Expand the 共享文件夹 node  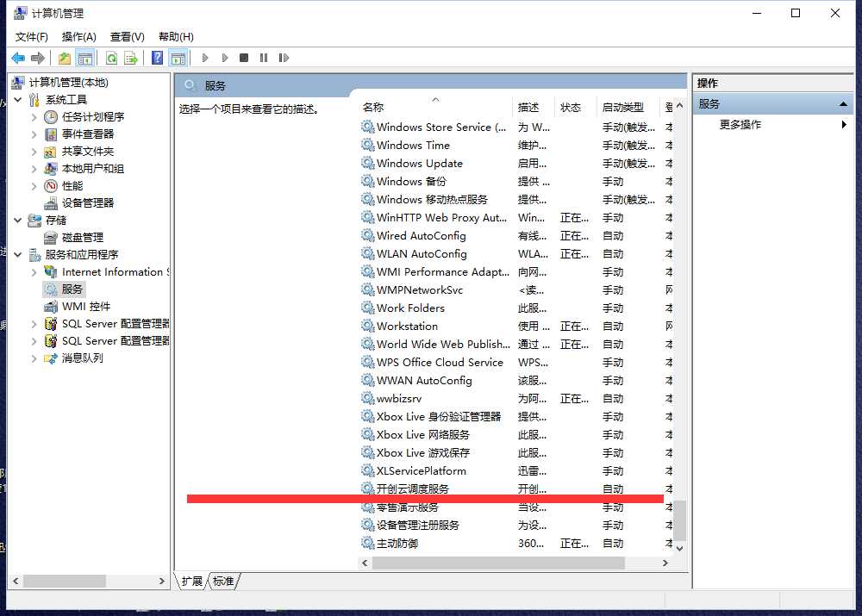click(x=34, y=152)
